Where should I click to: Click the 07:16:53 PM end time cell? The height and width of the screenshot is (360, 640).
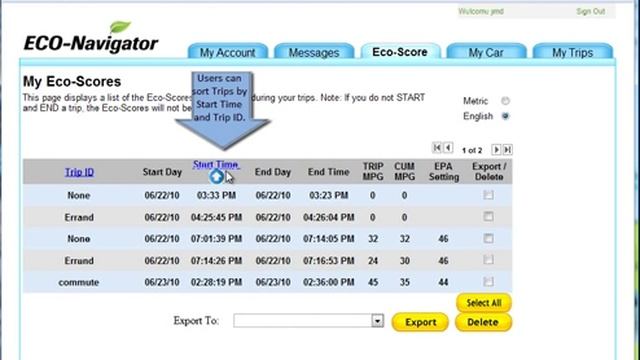pos(329,260)
